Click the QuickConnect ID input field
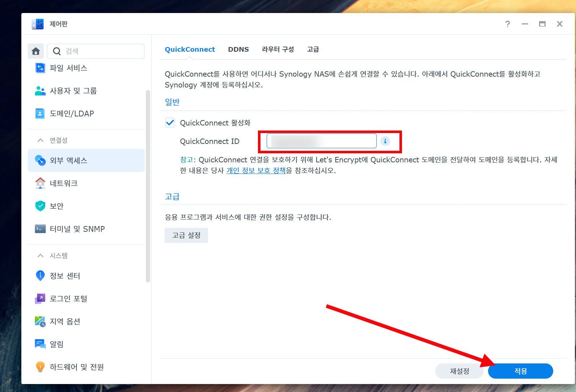576x392 pixels. 322,141
